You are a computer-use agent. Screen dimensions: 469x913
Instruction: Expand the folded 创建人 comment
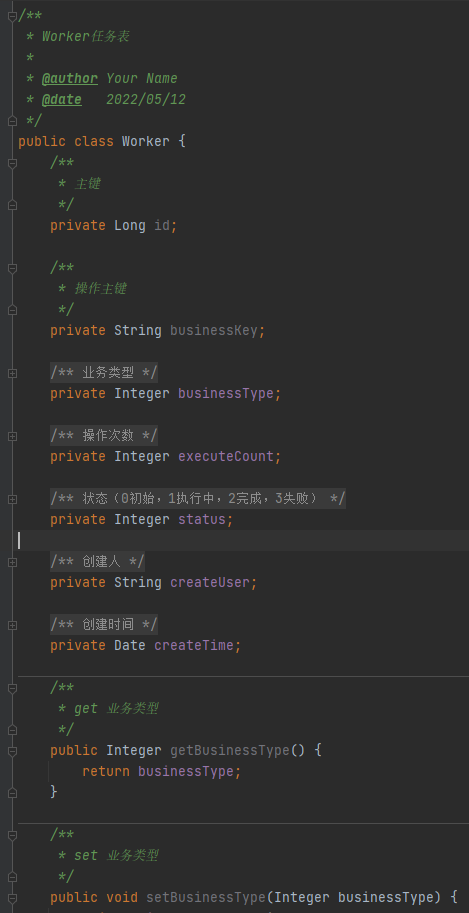[x=12, y=562]
